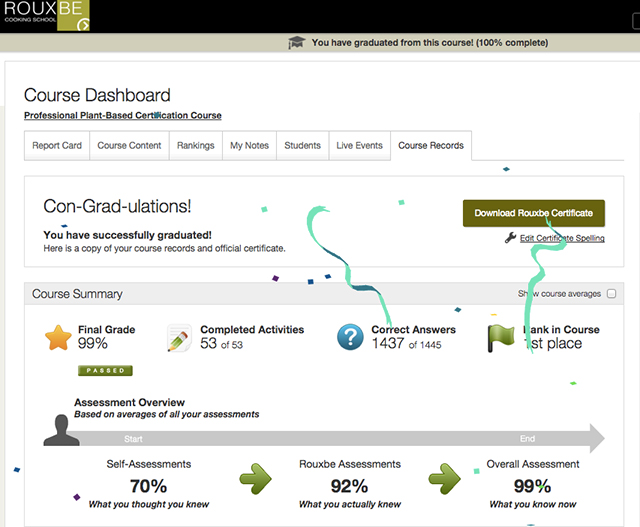640x527 pixels.
Task: Switch to the Rankings tab
Action: [x=196, y=145]
